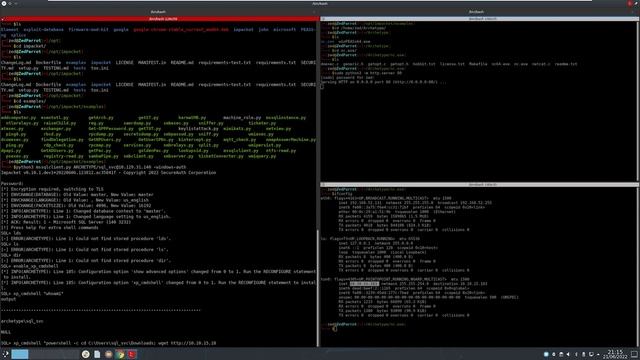The width and height of the screenshot is (640, 360).
Task: Click 'requirements-test.txt' in the second ls output
Action: (x=224, y=84)
